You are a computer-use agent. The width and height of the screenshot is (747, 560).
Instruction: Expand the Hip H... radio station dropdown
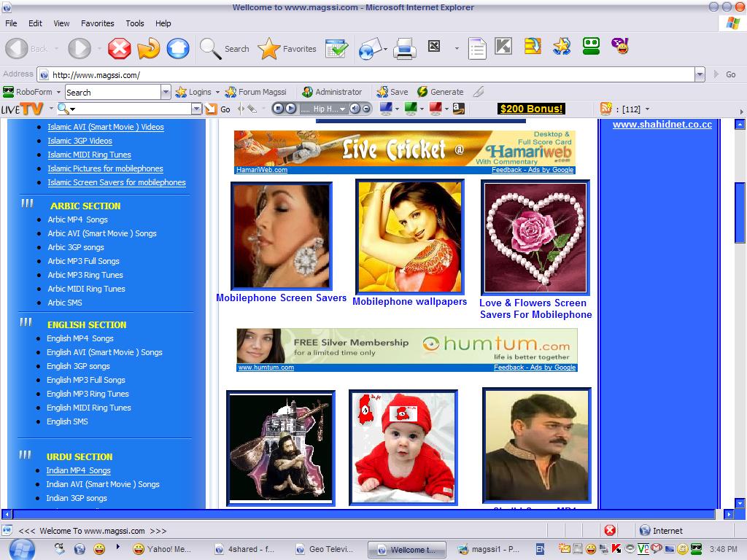tap(342, 109)
